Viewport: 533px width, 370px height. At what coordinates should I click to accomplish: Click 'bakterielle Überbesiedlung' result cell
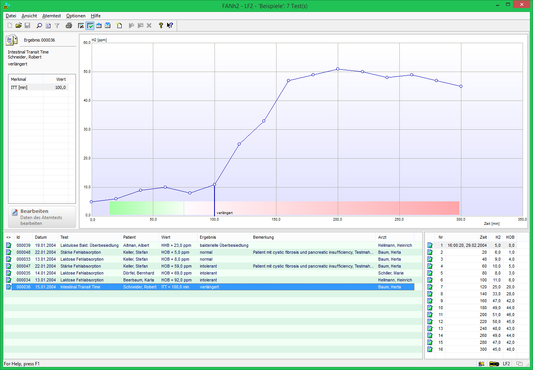pos(224,245)
